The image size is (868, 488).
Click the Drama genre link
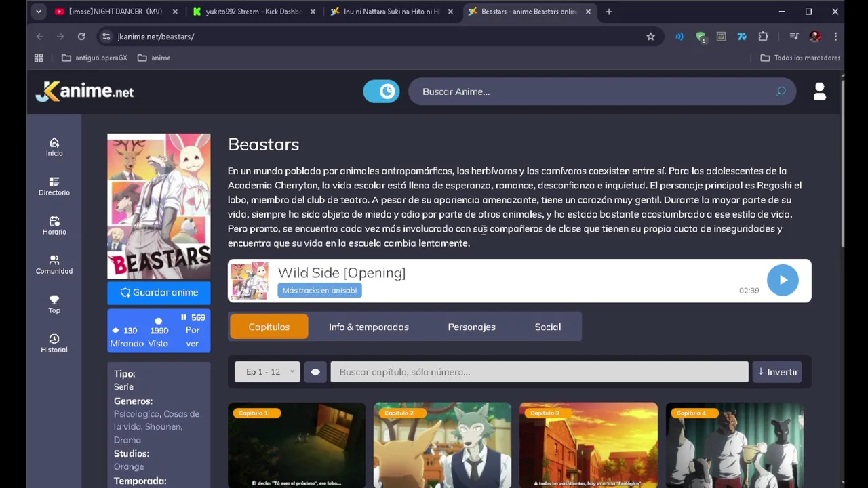click(127, 440)
